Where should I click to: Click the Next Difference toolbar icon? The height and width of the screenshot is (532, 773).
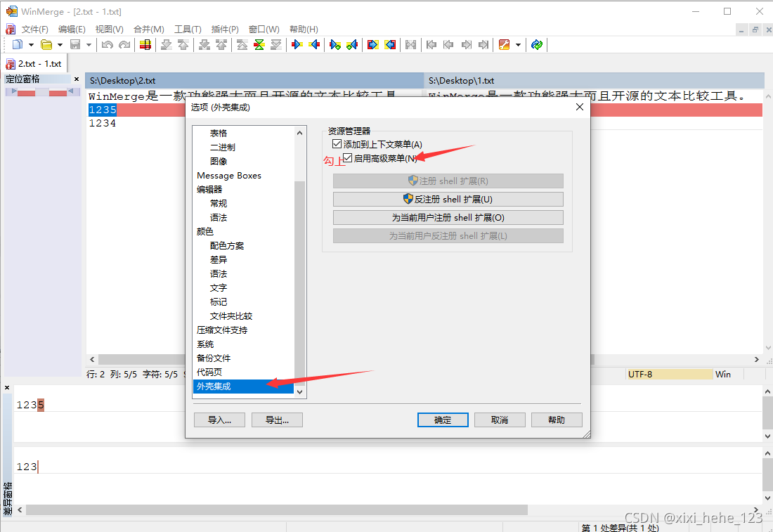[167, 45]
